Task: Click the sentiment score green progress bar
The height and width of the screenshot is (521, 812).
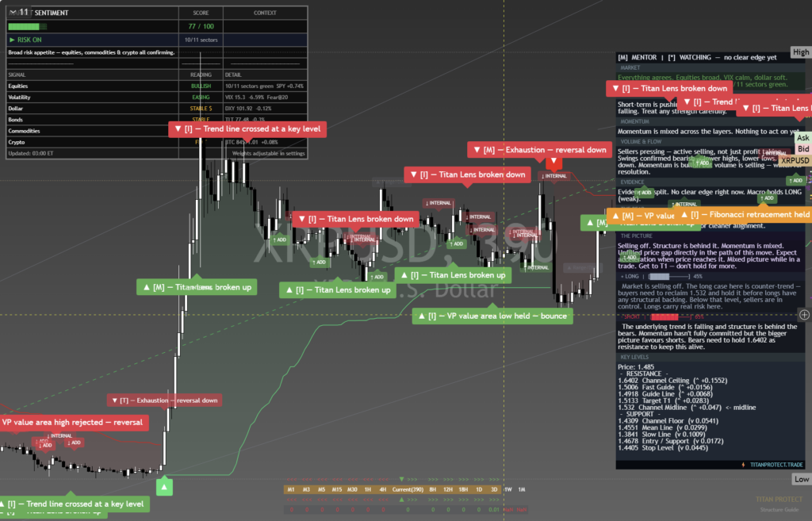Action: pyautogui.click(x=28, y=26)
